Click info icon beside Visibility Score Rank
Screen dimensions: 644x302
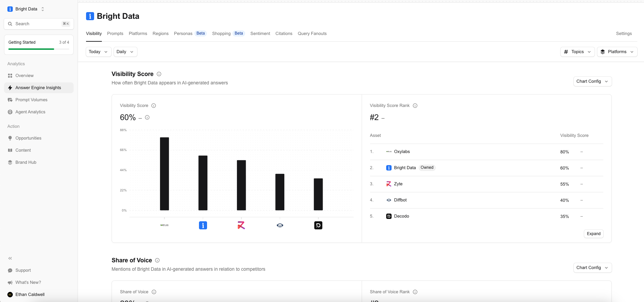[415, 106]
